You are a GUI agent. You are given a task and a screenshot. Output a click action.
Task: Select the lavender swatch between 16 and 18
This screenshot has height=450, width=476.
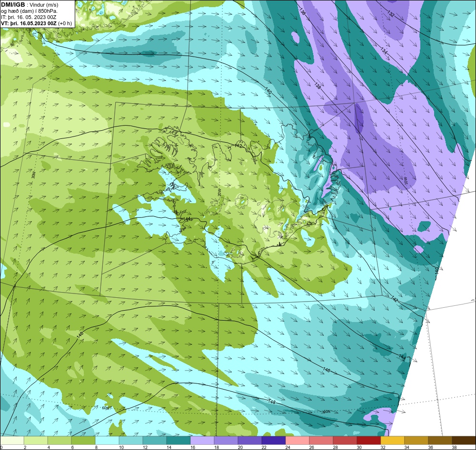coord(202,440)
